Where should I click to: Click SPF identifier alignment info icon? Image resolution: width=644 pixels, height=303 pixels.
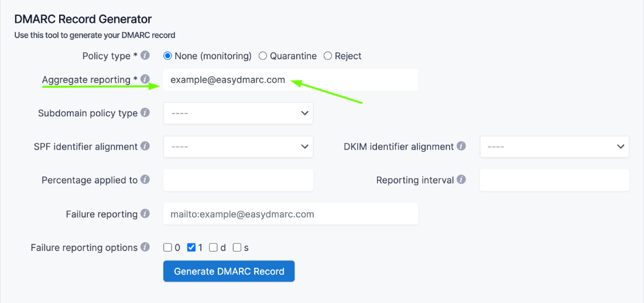(x=145, y=146)
